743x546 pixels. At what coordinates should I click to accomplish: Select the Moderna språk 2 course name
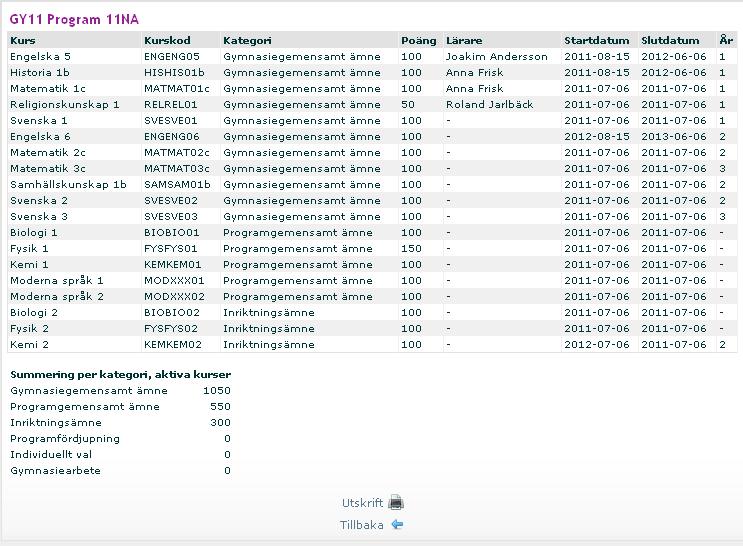tap(57, 297)
